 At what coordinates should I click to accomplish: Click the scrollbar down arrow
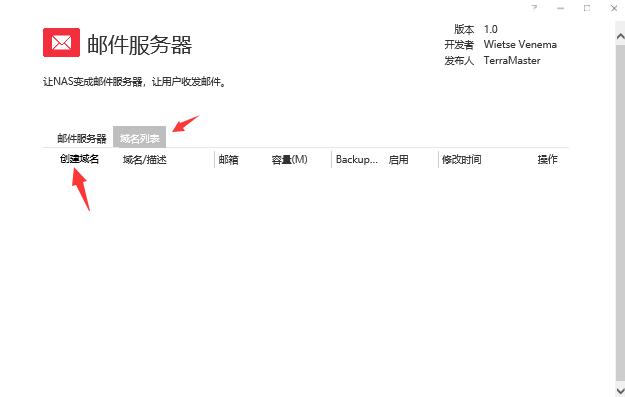coord(620,389)
